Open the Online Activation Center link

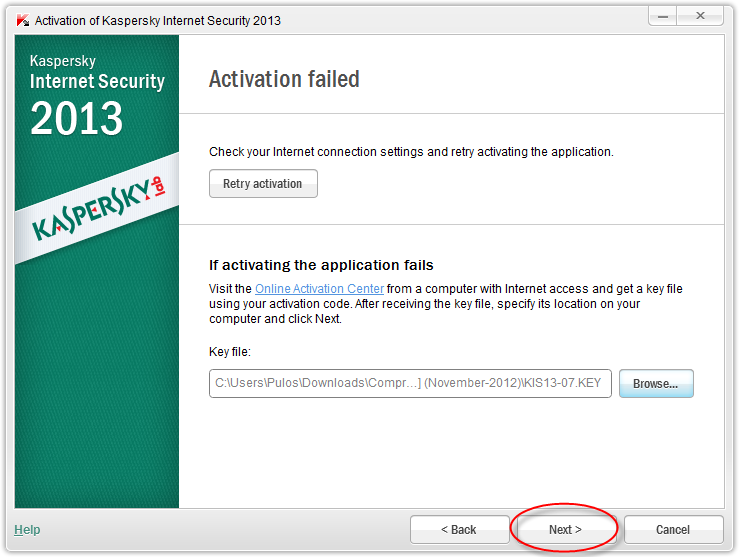pyautogui.click(x=319, y=288)
